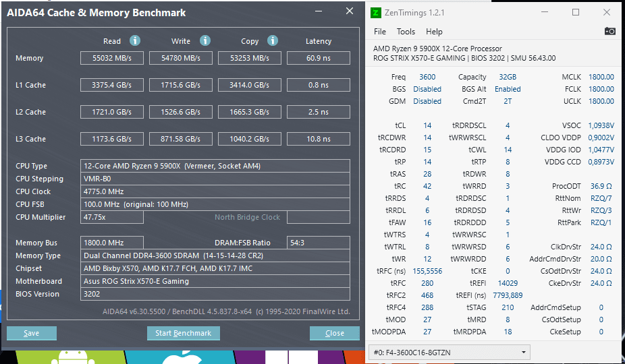Click the tRFC (ns) value 155,5556
The image size is (625, 364).
pos(427,271)
